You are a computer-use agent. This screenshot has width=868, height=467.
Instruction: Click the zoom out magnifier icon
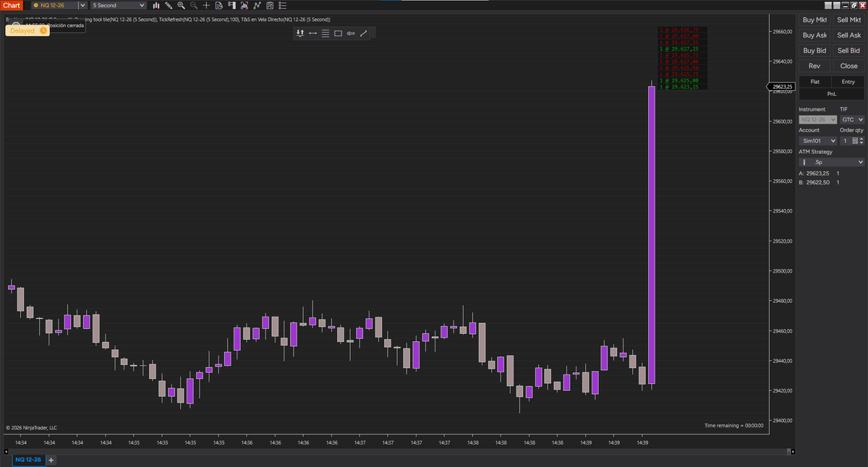tap(194, 5)
